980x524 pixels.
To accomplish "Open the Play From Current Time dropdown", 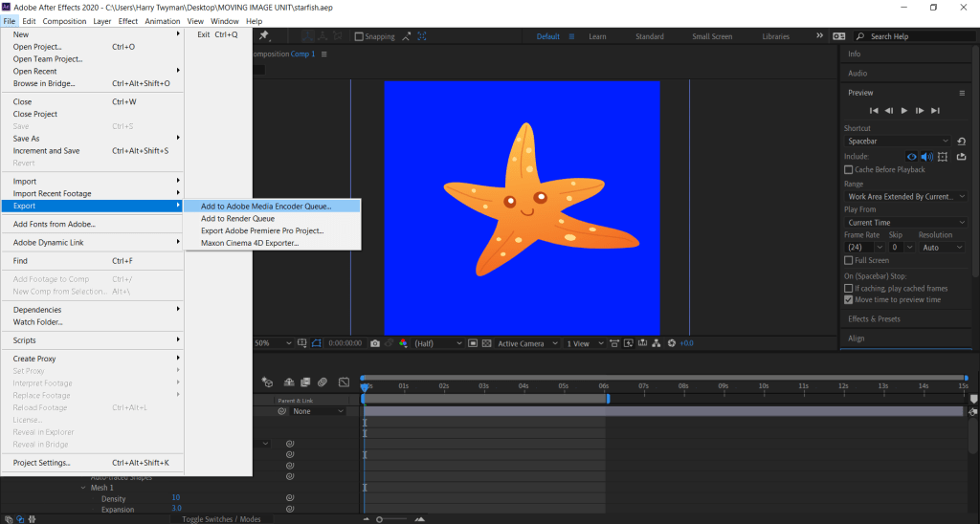I will pos(906,223).
